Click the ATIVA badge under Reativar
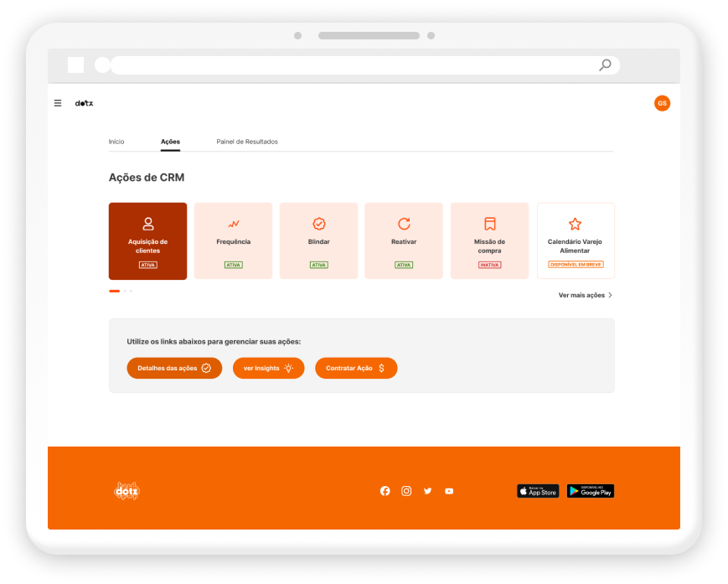728x584 pixels. pos(404,265)
